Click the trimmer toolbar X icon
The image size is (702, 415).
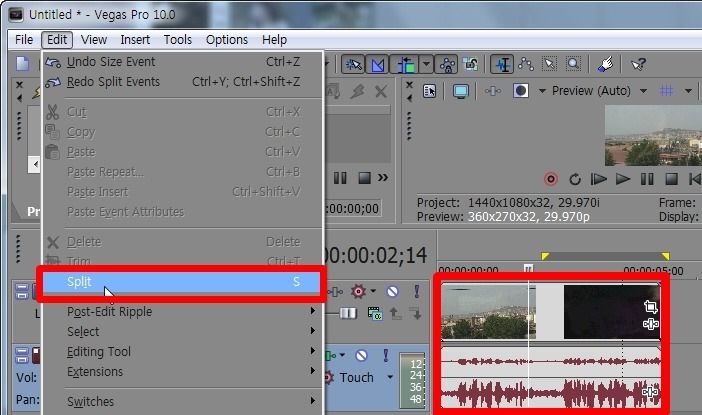381,92
